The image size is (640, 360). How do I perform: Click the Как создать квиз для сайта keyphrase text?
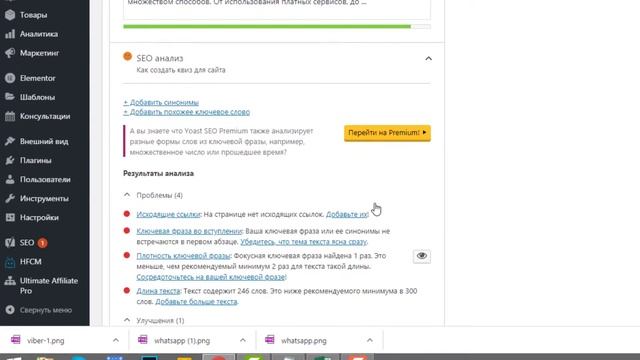pyautogui.click(x=181, y=70)
